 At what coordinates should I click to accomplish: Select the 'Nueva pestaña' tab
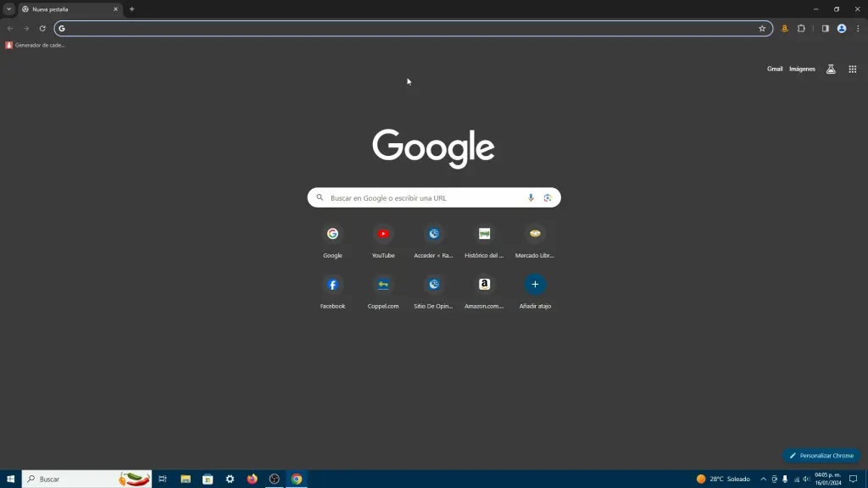click(69, 8)
